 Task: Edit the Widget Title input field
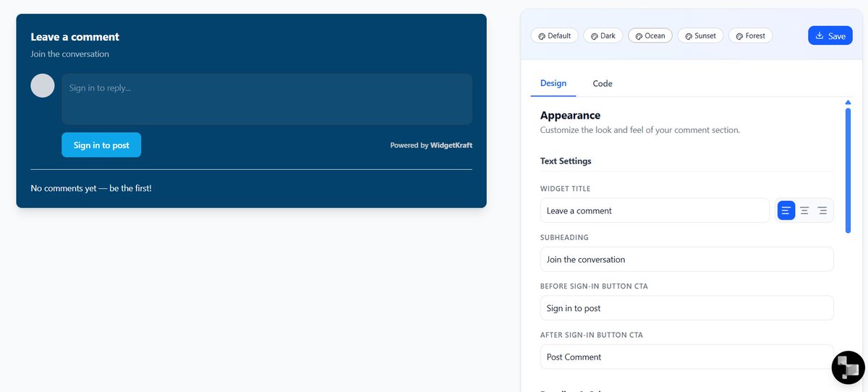point(655,210)
